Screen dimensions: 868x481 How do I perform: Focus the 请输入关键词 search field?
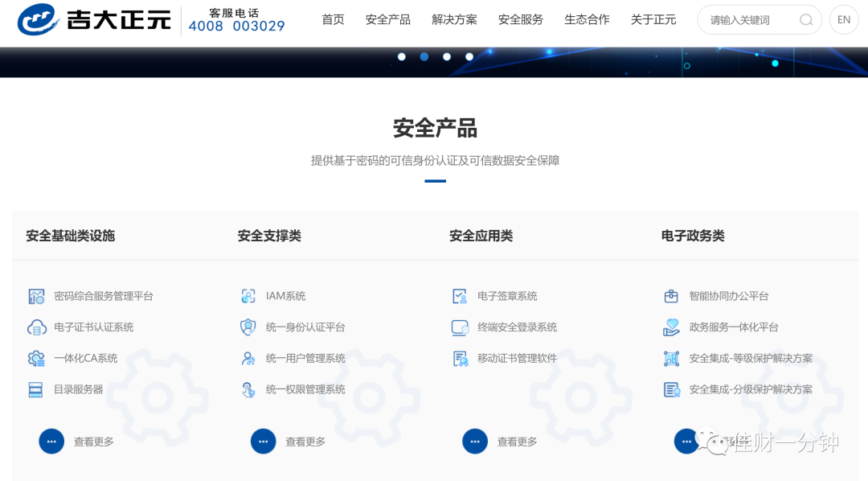point(759,20)
